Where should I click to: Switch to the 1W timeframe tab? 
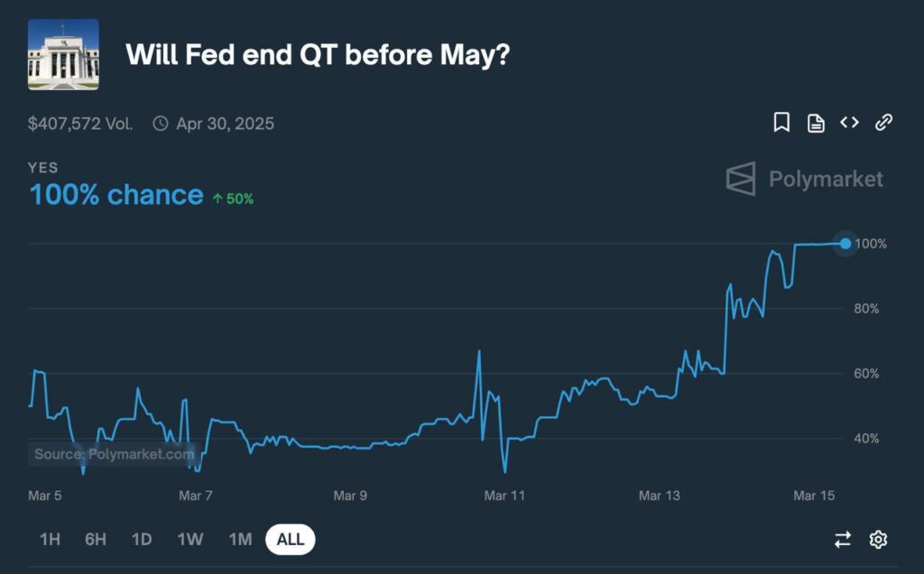tap(190, 539)
